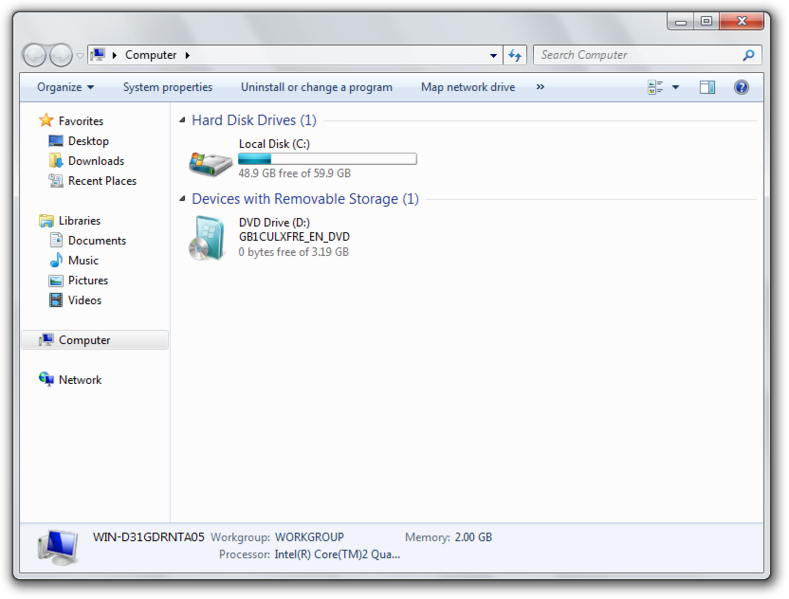Minimize the Computer window
This screenshot has height=599, width=789.
click(x=681, y=21)
